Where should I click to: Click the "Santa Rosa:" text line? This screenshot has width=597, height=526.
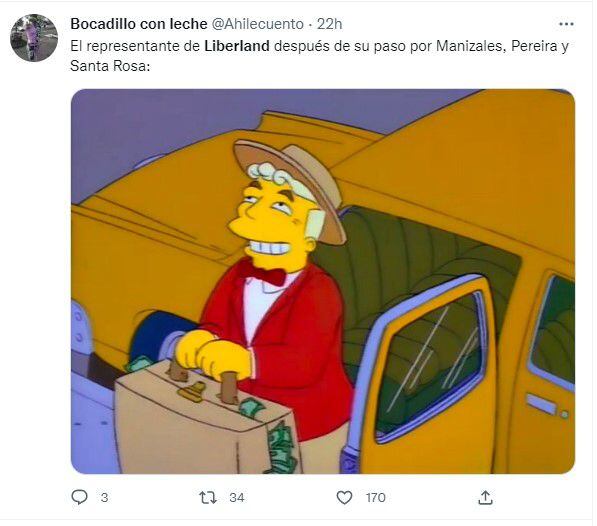(x=110, y=66)
